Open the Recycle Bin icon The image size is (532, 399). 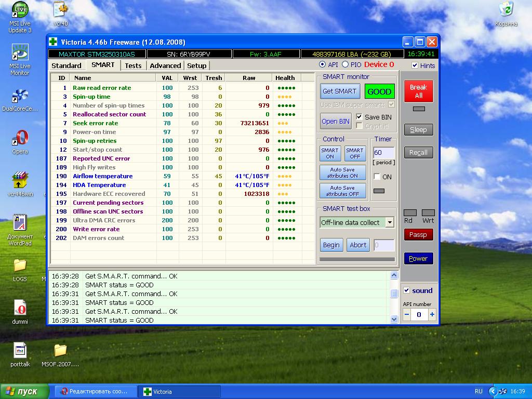[506, 10]
